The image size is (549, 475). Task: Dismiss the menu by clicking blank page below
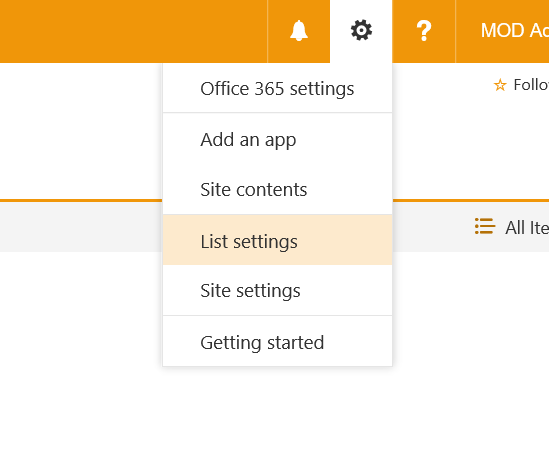273,420
